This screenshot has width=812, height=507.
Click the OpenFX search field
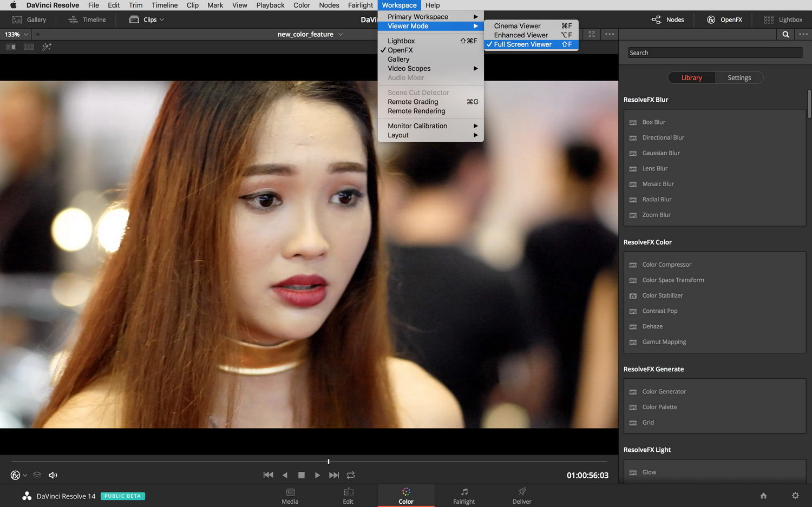[715, 52]
